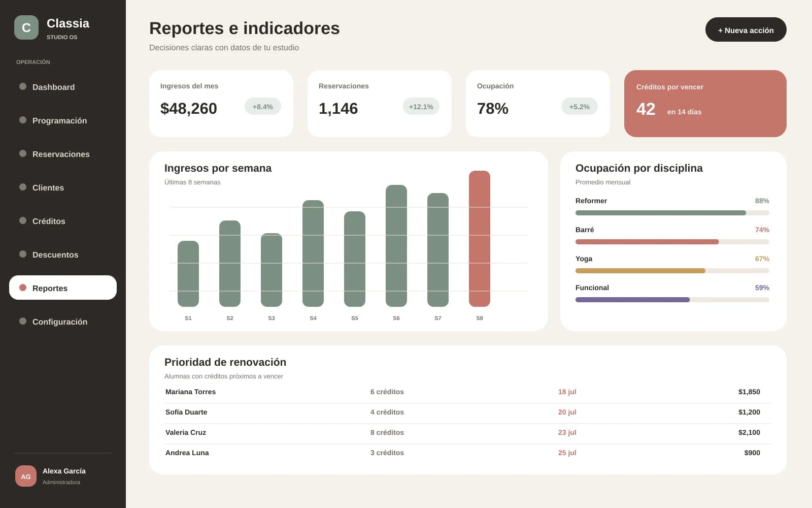Open Alexa García profile name
The image size is (812, 508).
tap(64, 471)
